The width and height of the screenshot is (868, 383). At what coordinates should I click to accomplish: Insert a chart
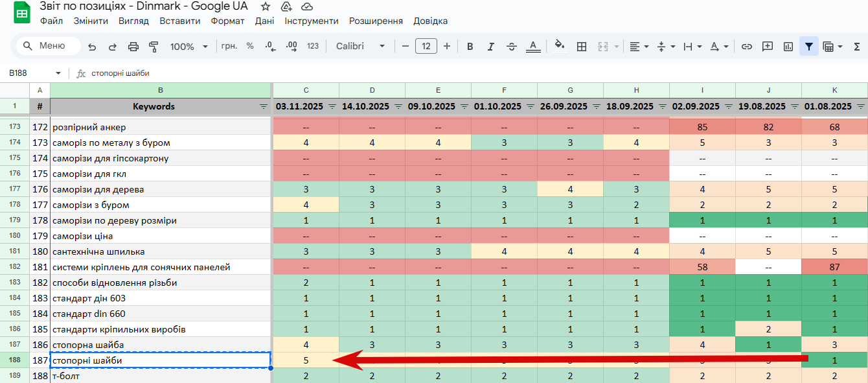coord(788,47)
